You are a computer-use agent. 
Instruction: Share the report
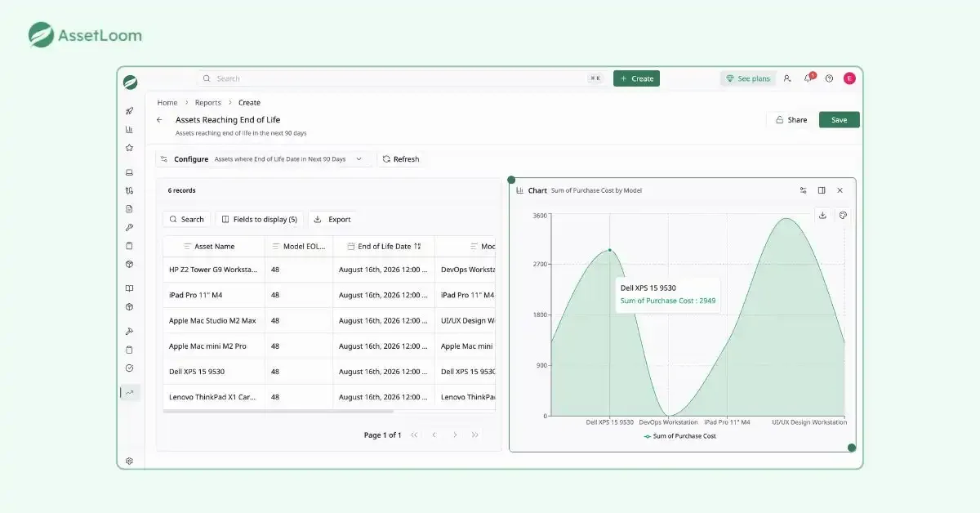pos(791,120)
